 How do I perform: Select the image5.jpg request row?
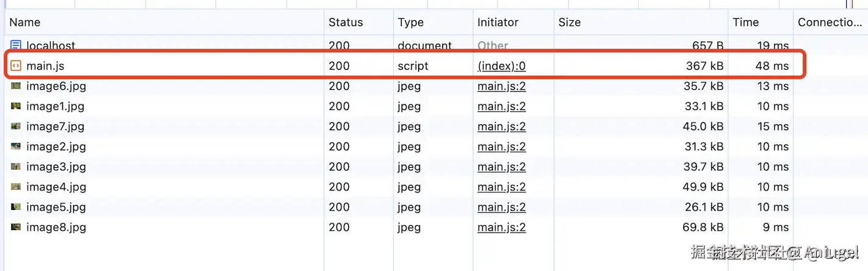(435, 207)
